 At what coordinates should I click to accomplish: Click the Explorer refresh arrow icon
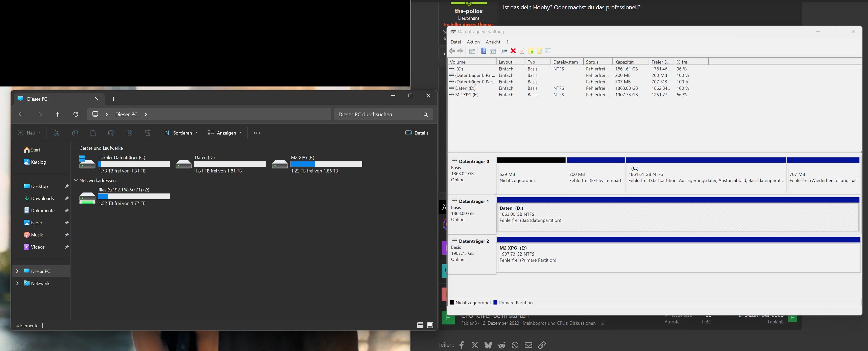pyautogui.click(x=76, y=114)
